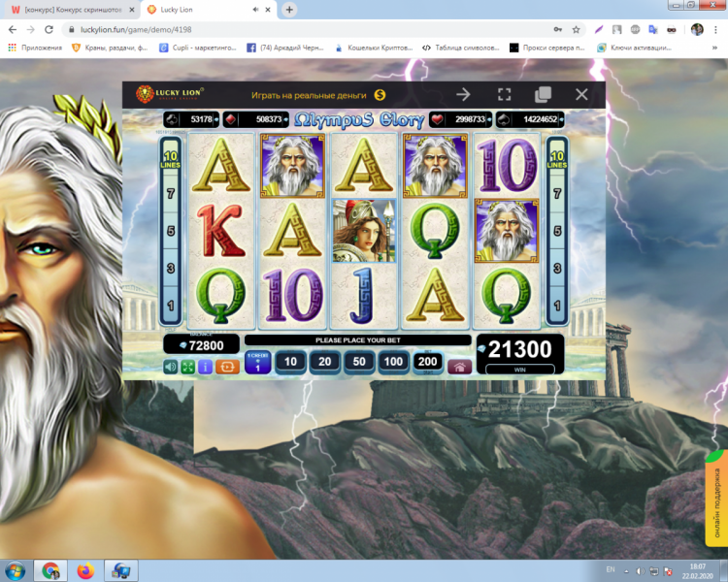Toggle game fullscreen using green arrows icon
This screenshot has height=582, width=728.
click(x=188, y=367)
